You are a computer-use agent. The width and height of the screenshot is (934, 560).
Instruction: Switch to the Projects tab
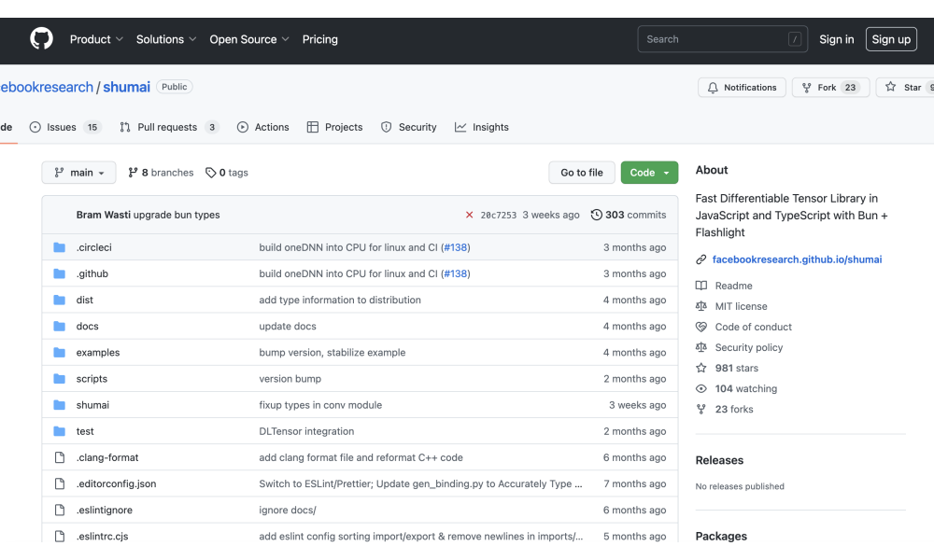pyautogui.click(x=334, y=127)
